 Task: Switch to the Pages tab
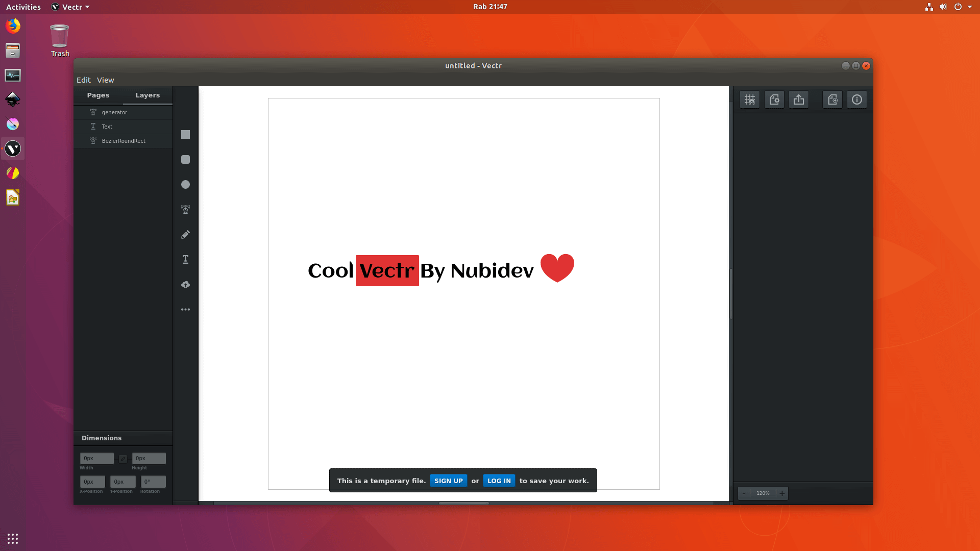(x=98, y=95)
